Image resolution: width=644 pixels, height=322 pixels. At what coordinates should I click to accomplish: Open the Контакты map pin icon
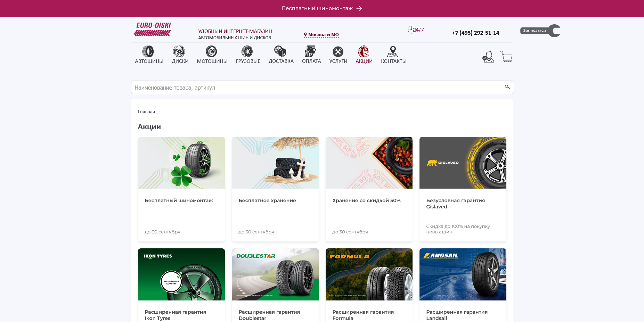pyautogui.click(x=393, y=51)
